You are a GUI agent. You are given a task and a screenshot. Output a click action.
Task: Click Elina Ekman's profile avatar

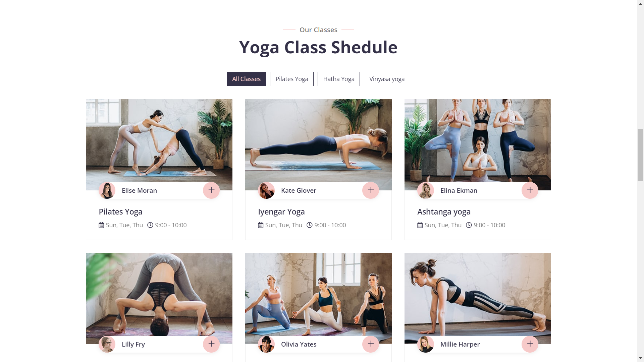point(426,190)
